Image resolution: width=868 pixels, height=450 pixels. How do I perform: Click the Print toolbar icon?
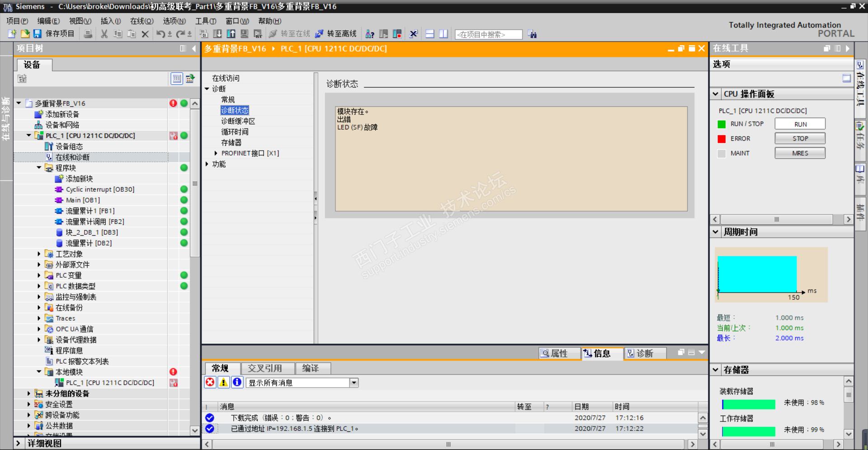pos(88,34)
